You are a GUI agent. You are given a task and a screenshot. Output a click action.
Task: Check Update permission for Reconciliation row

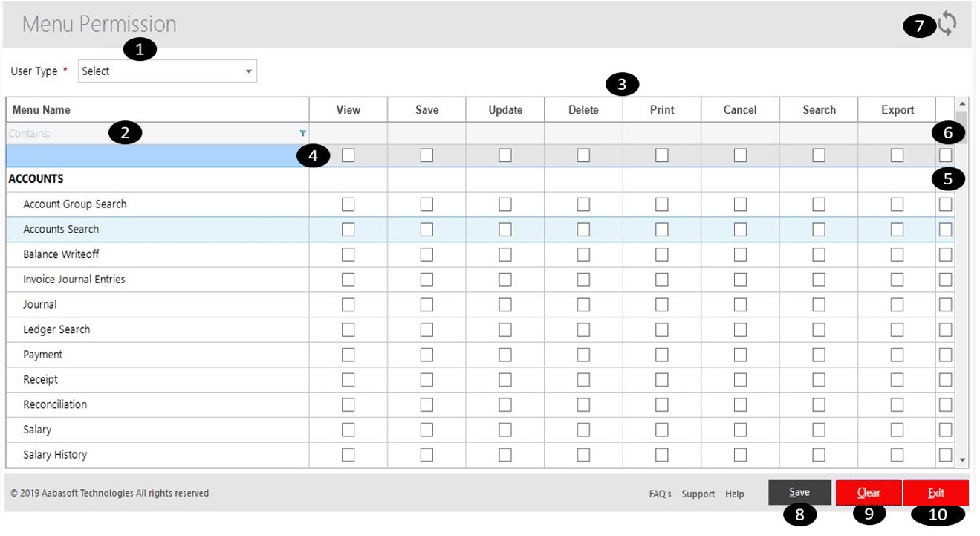(x=504, y=404)
